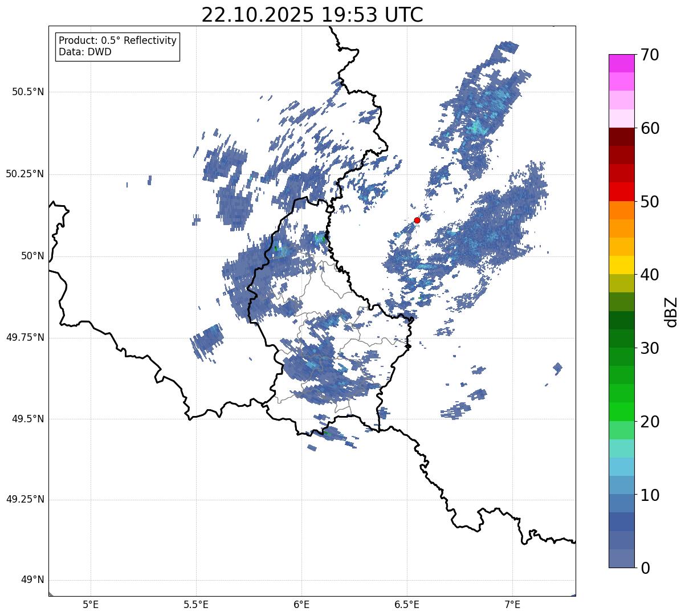
Task: Click the 50.25°N latitude label
Action: click(x=25, y=174)
